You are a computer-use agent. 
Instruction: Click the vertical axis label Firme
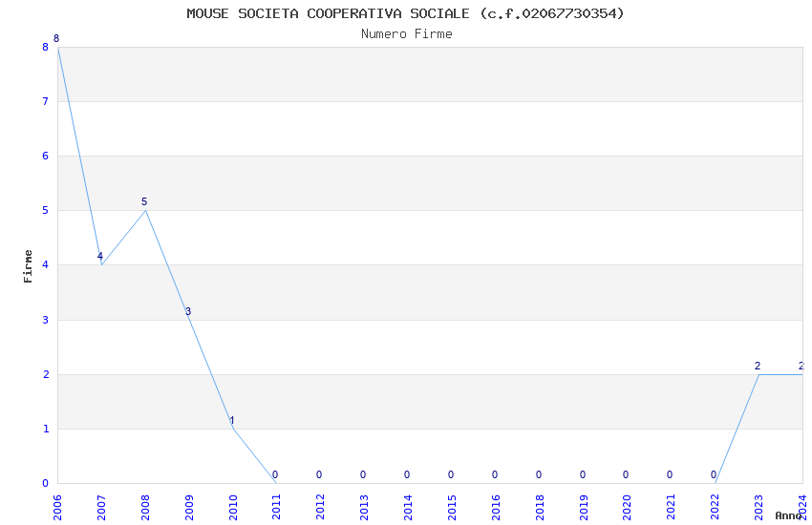(28, 266)
